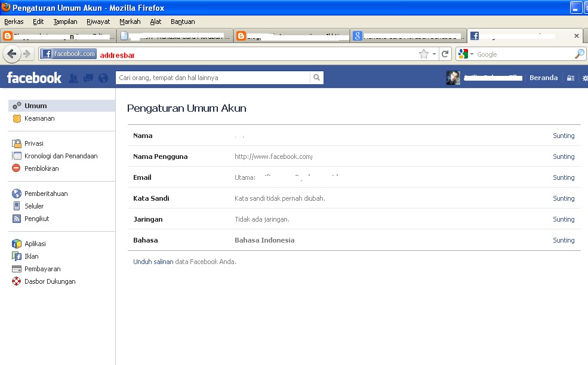Open the Umum settings section
The height and width of the screenshot is (365, 588).
click(x=62, y=106)
